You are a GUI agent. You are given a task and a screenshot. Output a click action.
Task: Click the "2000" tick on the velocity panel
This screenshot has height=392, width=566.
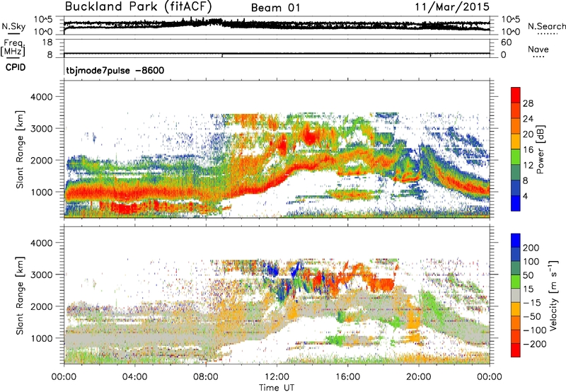[41, 306]
